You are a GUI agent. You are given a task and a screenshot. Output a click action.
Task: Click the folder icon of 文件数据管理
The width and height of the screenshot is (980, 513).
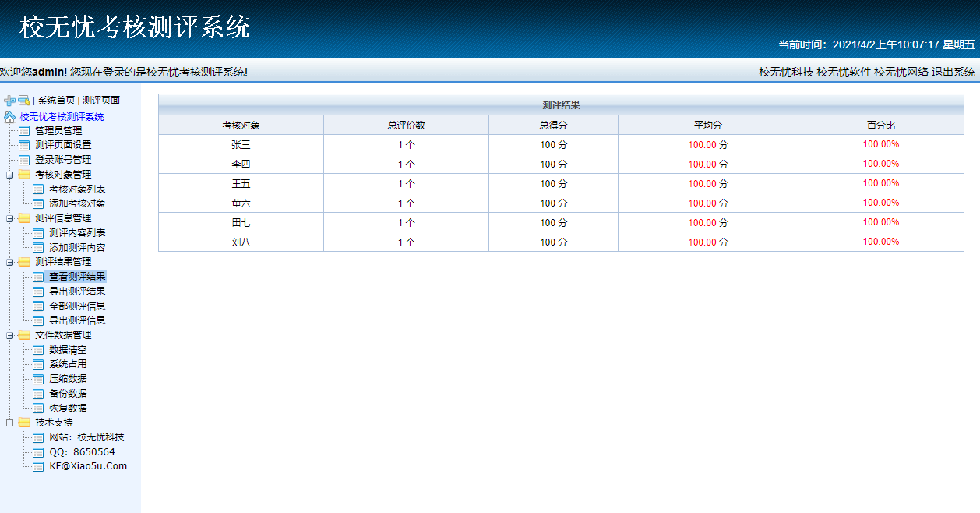(24, 335)
